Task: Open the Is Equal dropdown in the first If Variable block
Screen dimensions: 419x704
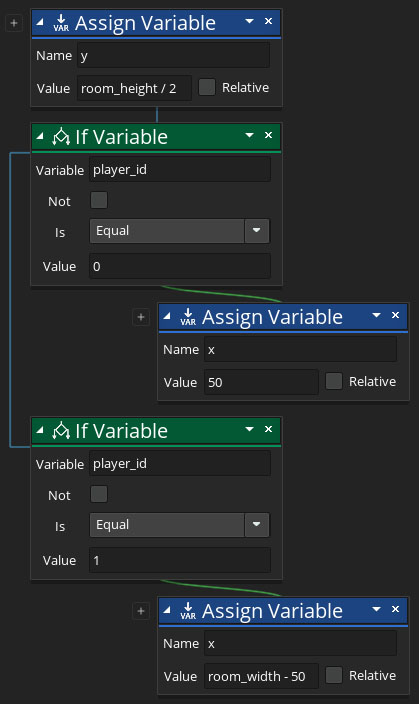Action: (x=180, y=231)
